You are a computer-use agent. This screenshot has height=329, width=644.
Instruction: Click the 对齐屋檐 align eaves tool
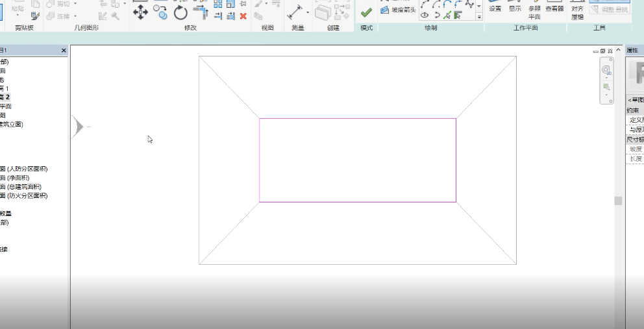(578, 10)
